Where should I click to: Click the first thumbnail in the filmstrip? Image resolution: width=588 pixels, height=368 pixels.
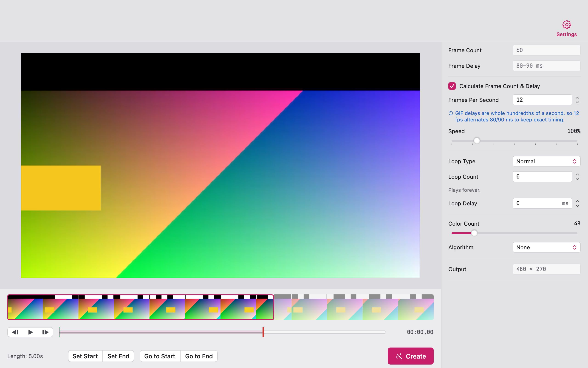tap(25, 308)
